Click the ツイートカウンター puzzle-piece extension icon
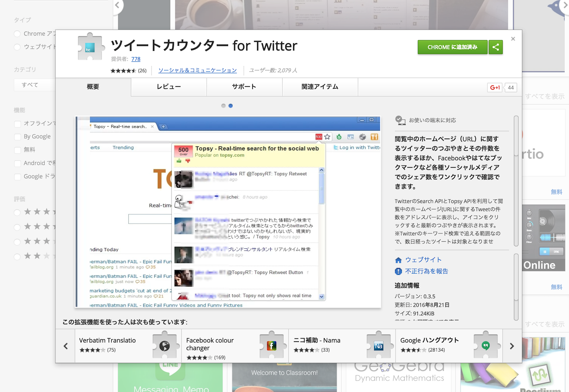569x392 pixels. (x=91, y=47)
